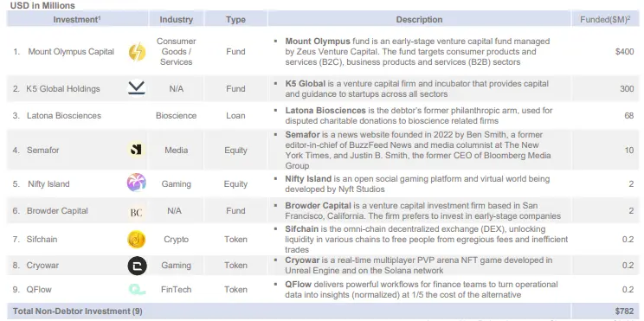
Task: Click the Cryowar black circle logo
Action: point(137,266)
